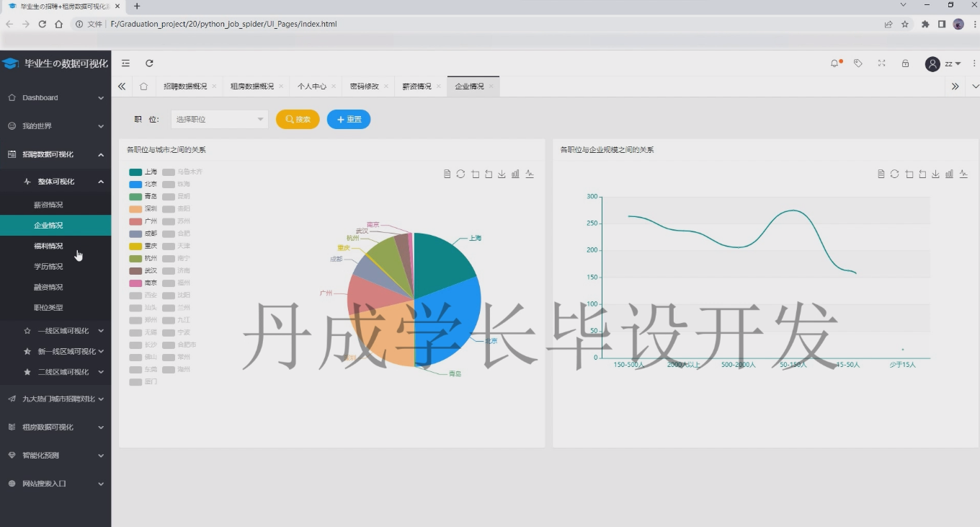Open the notification bell in the header

coord(834,63)
